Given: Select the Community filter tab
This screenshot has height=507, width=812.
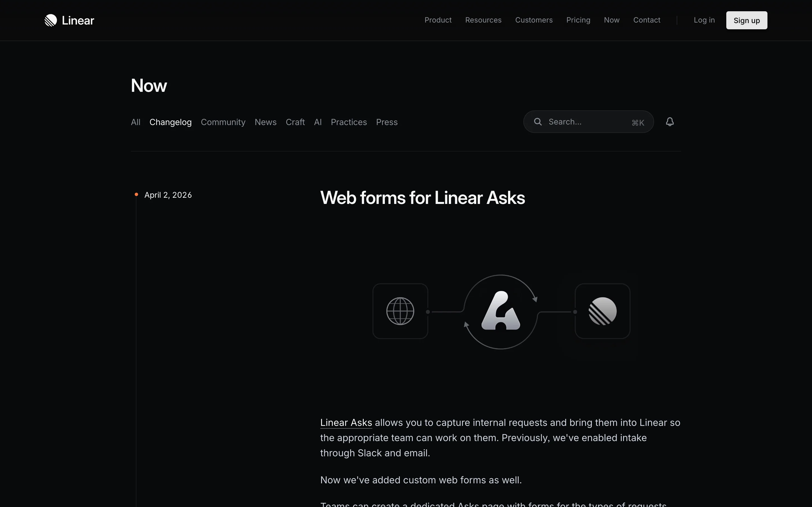Looking at the screenshot, I should (223, 122).
